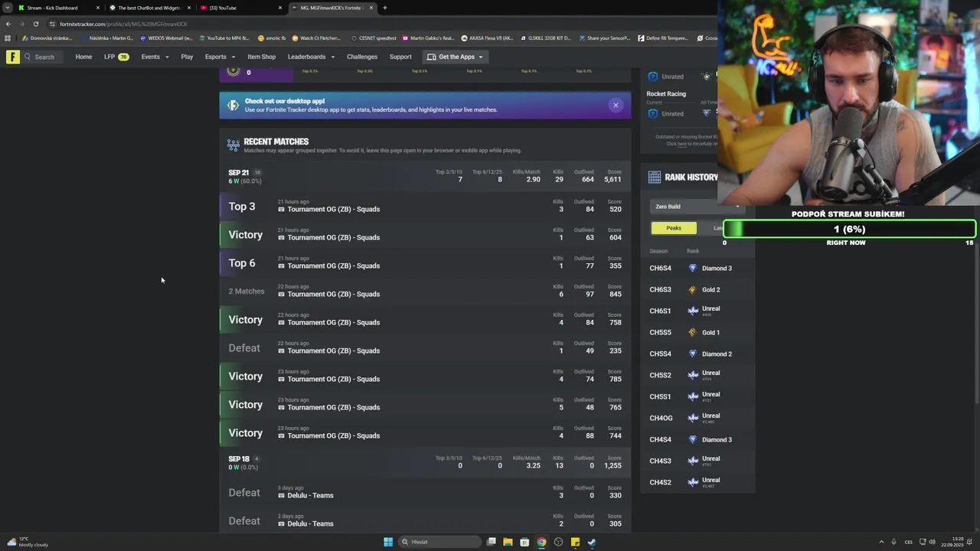Expand the Esports menu dropdown

(x=220, y=57)
